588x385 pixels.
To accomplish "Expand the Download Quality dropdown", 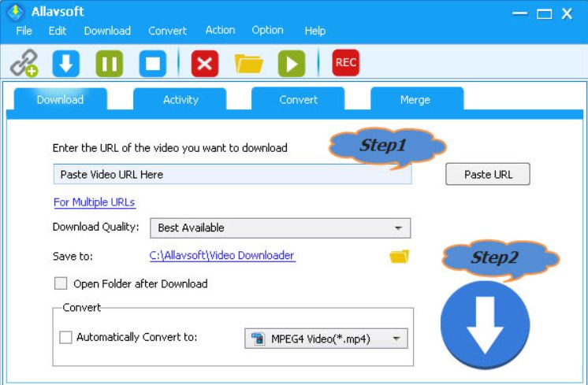I will 280,228.
